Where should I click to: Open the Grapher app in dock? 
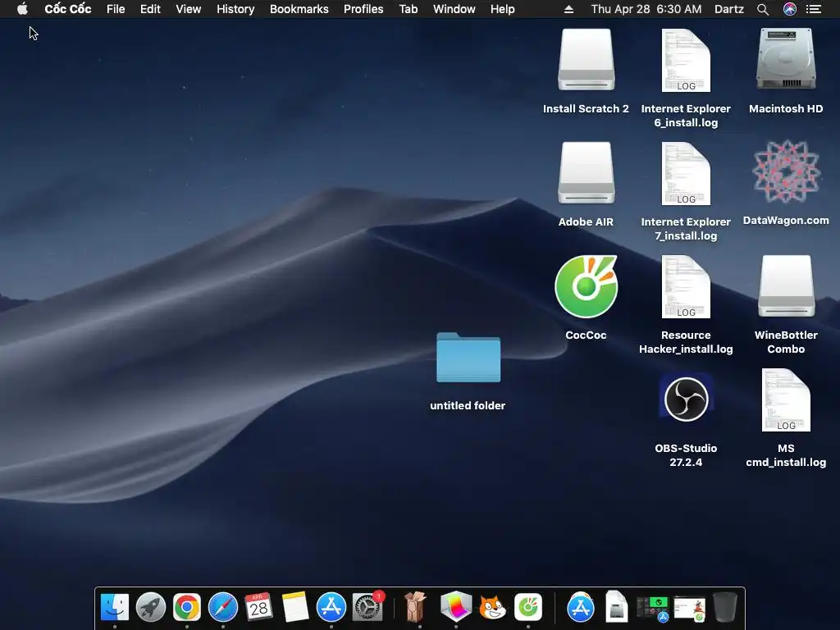tap(456, 607)
